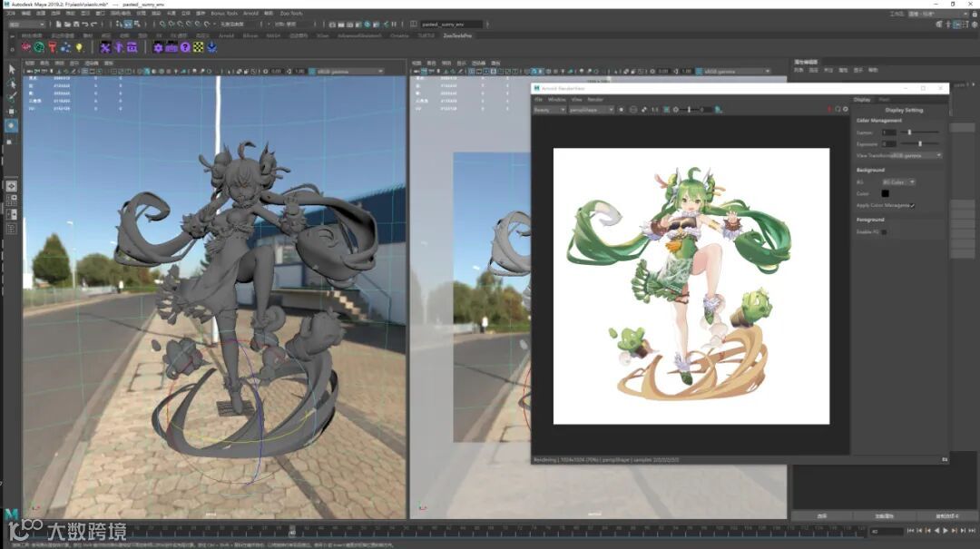Enable the Enable FG checkbox
This screenshot has width=980, height=549.
[884, 232]
